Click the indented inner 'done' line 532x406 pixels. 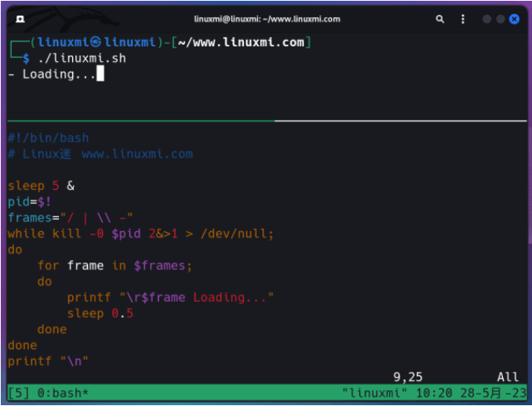tap(52, 329)
